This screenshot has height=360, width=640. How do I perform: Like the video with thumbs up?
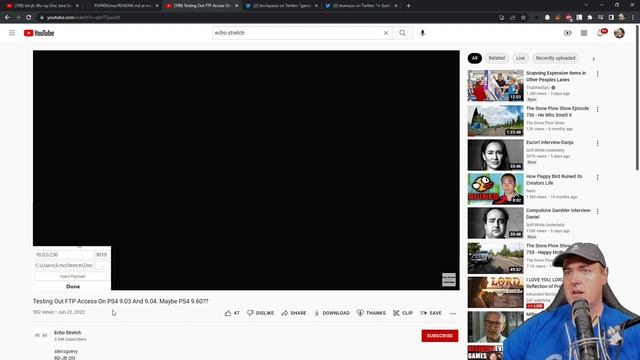[232, 313]
